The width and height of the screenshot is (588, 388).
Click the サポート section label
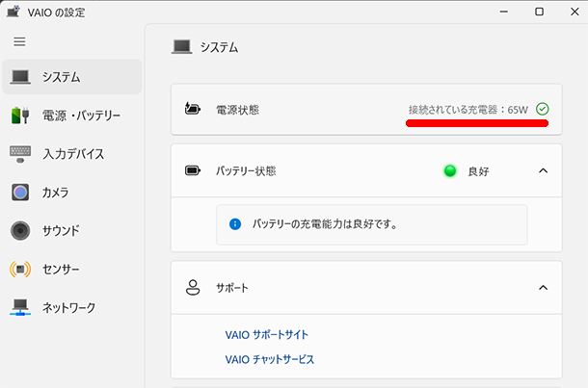[232, 288]
